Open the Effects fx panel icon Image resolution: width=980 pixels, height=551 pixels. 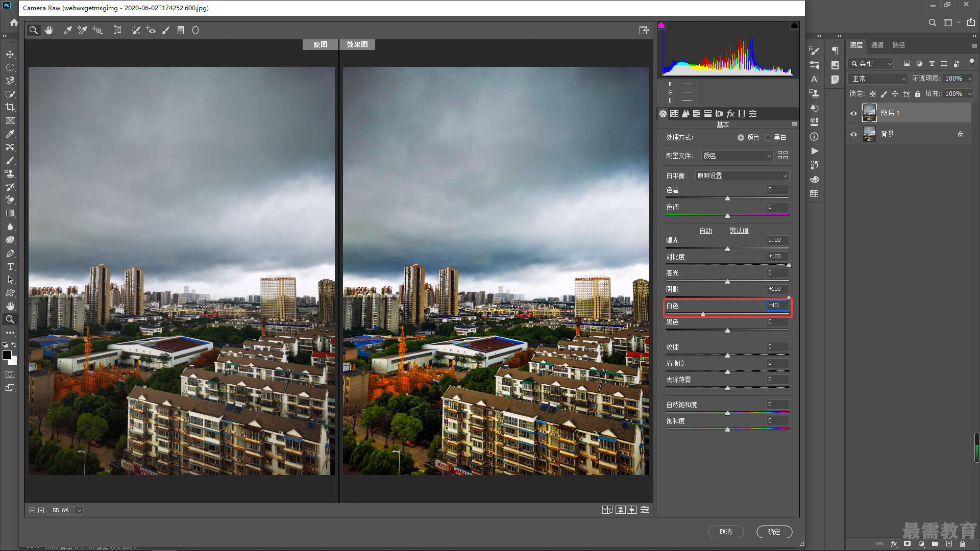point(730,114)
